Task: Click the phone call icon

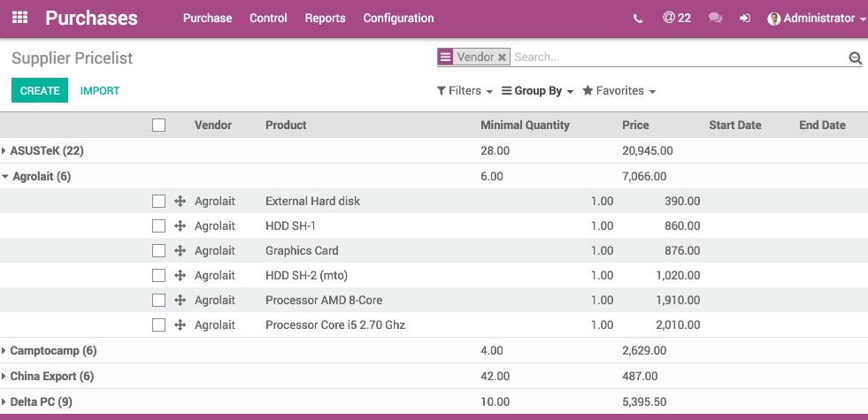Action: coord(638,19)
